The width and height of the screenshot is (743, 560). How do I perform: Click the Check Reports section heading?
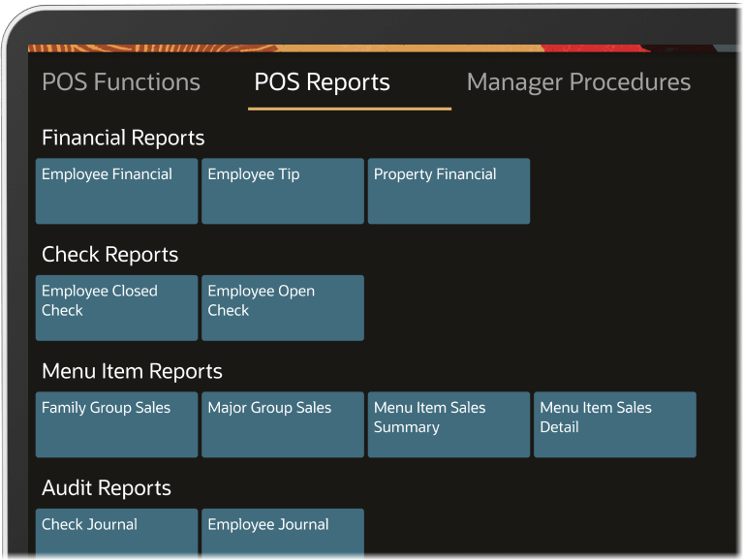click(109, 255)
